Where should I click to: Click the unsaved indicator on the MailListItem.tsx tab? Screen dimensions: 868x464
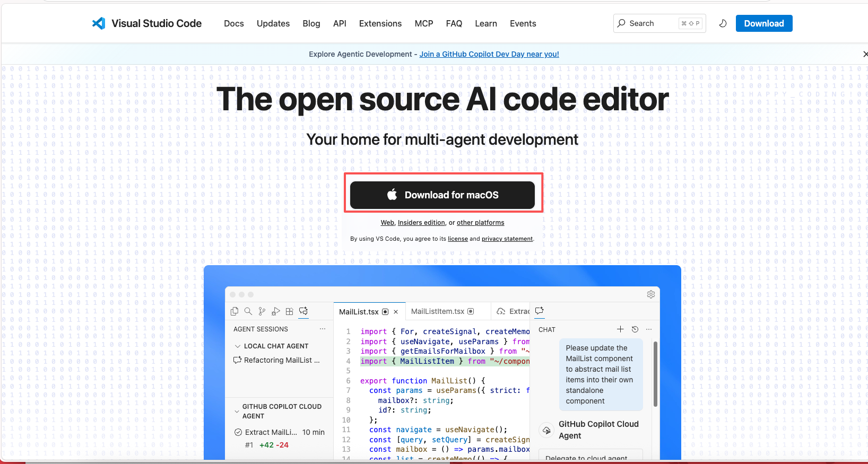(471, 311)
